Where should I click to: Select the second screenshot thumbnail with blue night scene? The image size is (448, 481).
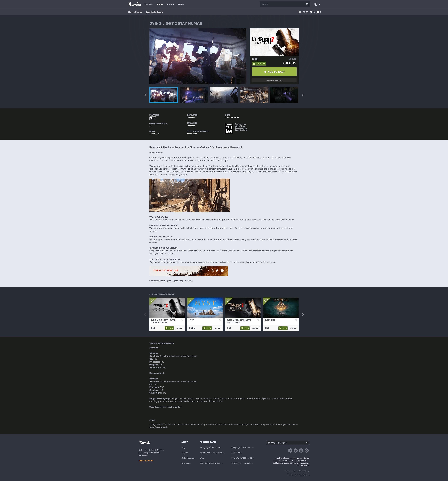coord(194,95)
